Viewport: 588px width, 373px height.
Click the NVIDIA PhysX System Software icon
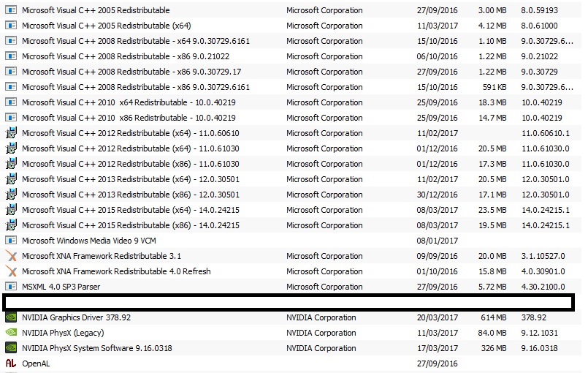click(x=11, y=348)
